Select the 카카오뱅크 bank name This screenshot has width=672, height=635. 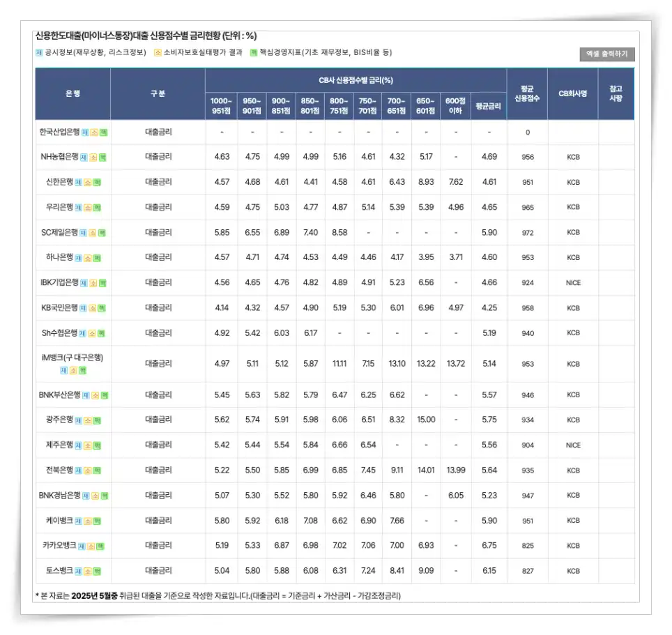click(x=59, y=546)
